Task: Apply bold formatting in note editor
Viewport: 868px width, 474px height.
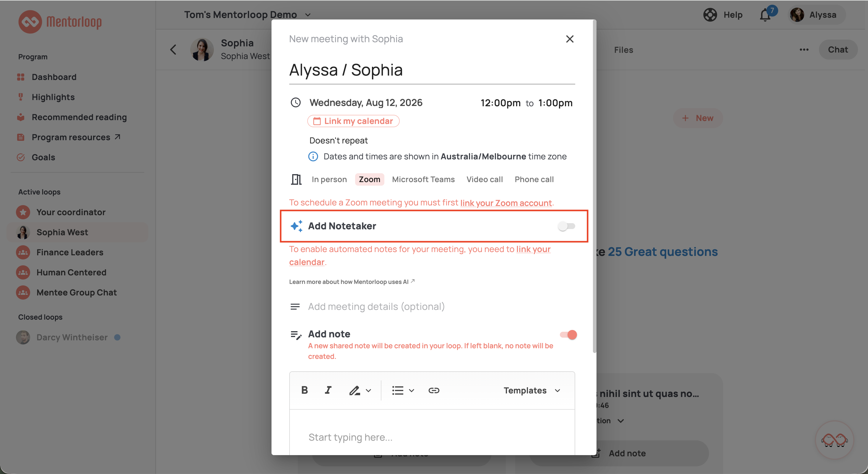Action: coord(305,390)
